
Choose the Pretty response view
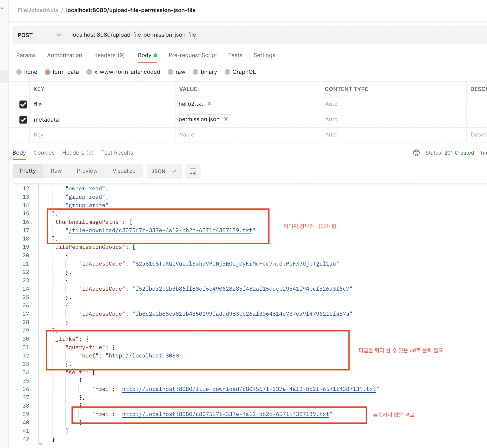click(28, 171)
